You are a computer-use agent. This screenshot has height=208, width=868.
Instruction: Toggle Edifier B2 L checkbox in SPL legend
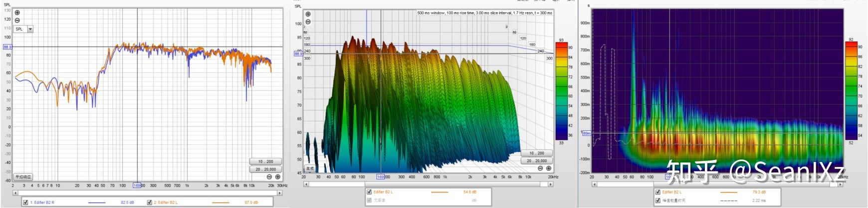150,202
